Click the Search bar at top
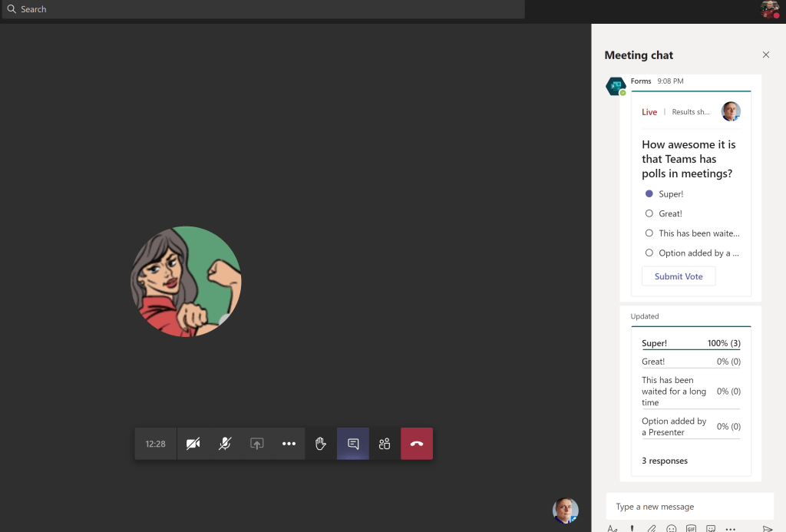Image resolution: width=786 pixels, height=532 pixels. click(263, 9)
